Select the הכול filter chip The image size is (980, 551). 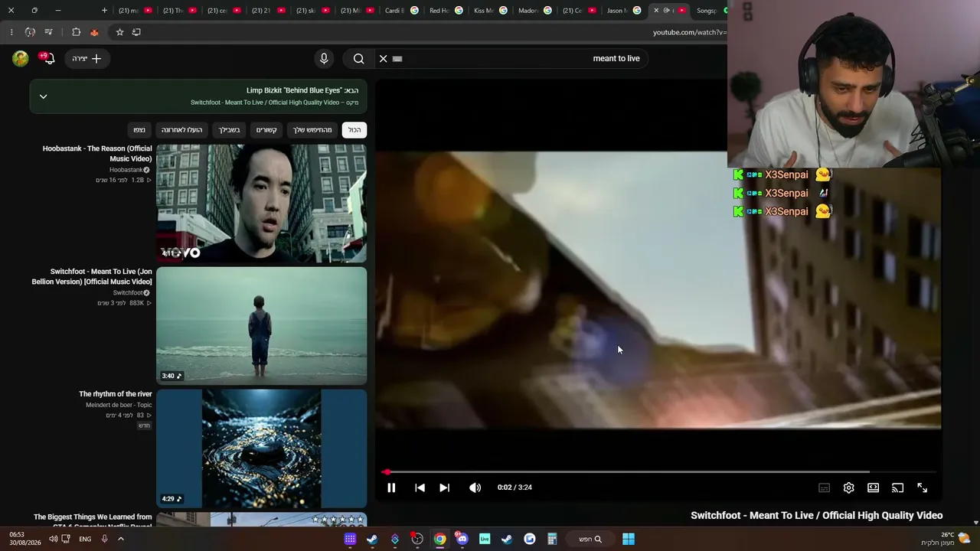[354, 130]
